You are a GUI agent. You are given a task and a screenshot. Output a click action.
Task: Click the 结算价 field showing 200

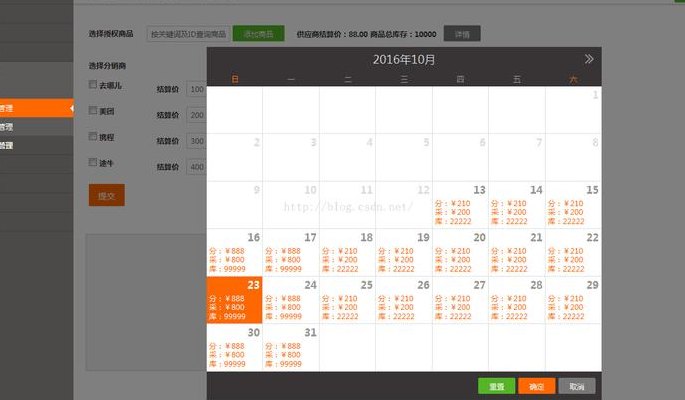(197, 115)
